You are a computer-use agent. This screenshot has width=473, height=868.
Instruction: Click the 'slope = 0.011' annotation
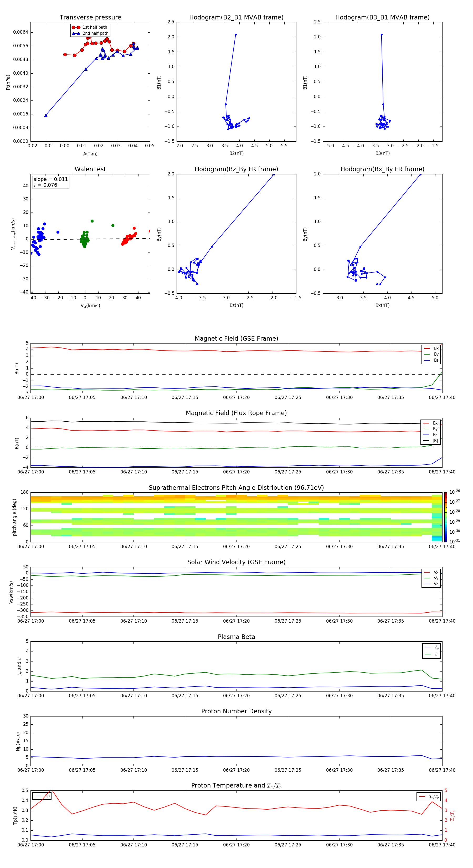(x=50, y=179)
